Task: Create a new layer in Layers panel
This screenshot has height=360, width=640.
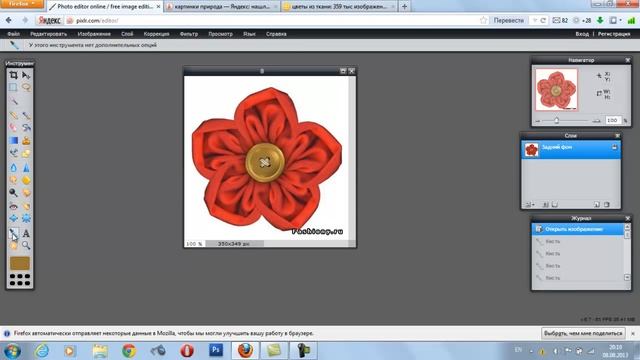Action: click(597, 204)
